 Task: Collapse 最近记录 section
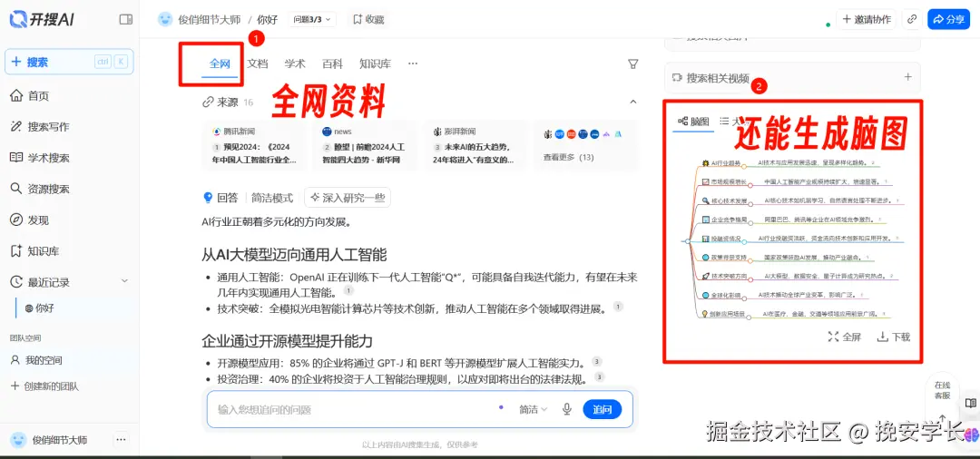[x=124, y=281]
